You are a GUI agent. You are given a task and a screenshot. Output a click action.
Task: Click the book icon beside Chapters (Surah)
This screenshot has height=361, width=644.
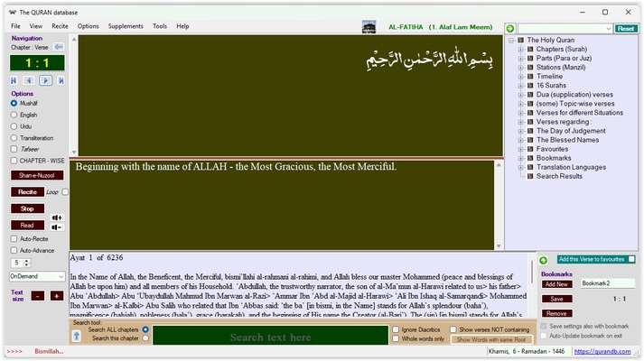530,49
